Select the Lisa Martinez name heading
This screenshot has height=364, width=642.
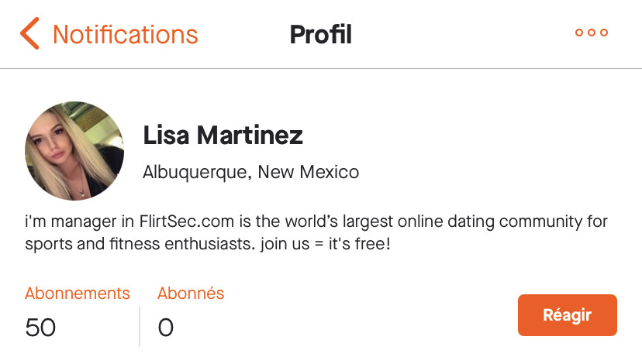coord(223,136)
